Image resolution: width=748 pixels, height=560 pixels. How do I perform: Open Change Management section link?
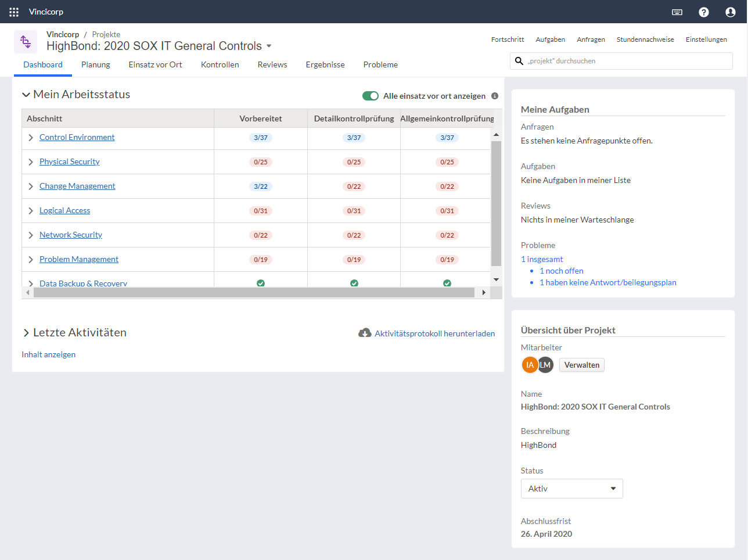pyautogui.click(x=77, y=186)
